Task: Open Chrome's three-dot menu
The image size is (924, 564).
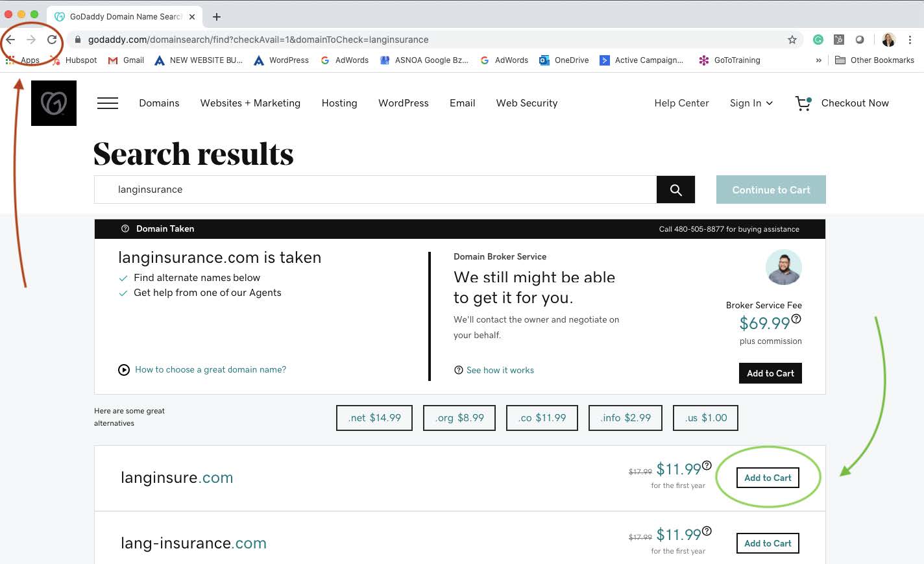Action: [910, 40]
